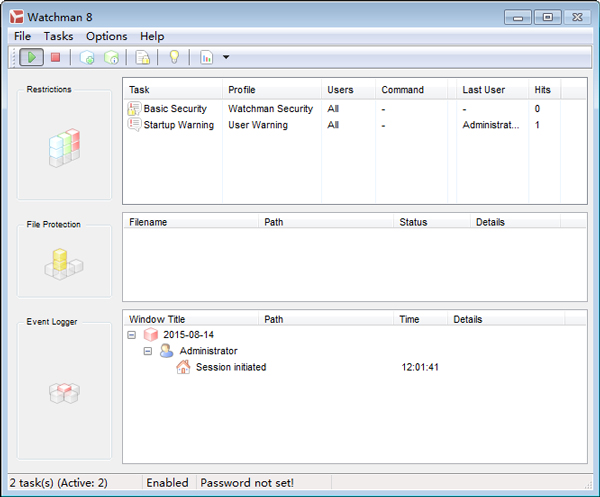
Task: Select the Administrator tree entry
Action: [209, 351]
